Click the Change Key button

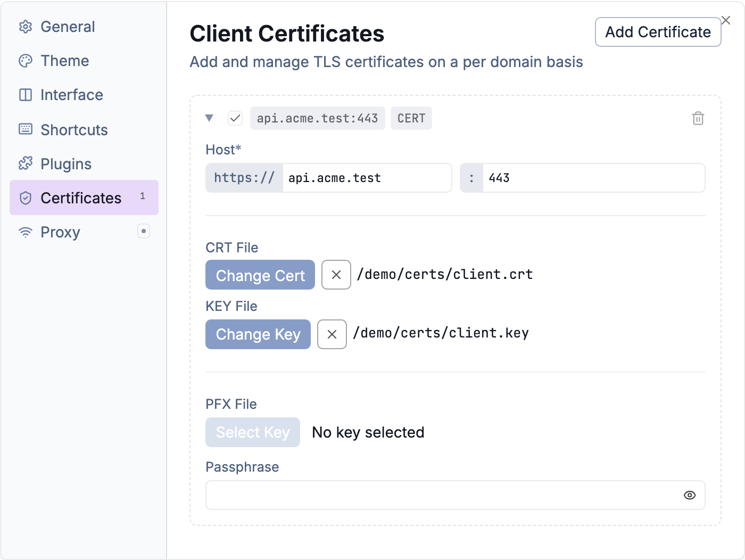point(258,334)
